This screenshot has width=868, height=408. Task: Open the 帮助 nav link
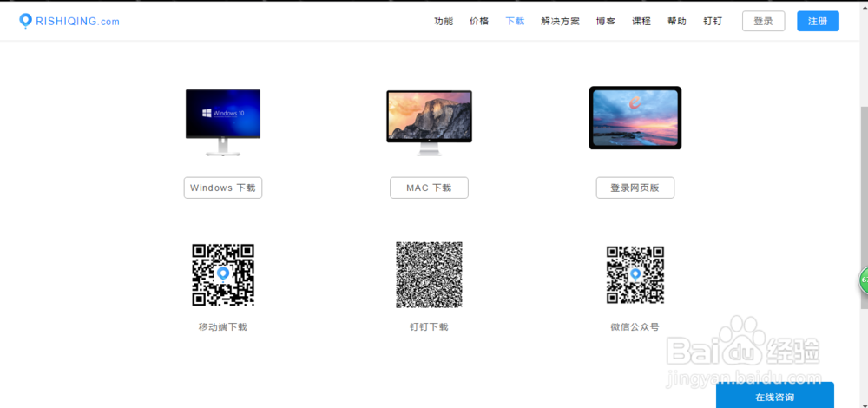click(x=677, y=21)
